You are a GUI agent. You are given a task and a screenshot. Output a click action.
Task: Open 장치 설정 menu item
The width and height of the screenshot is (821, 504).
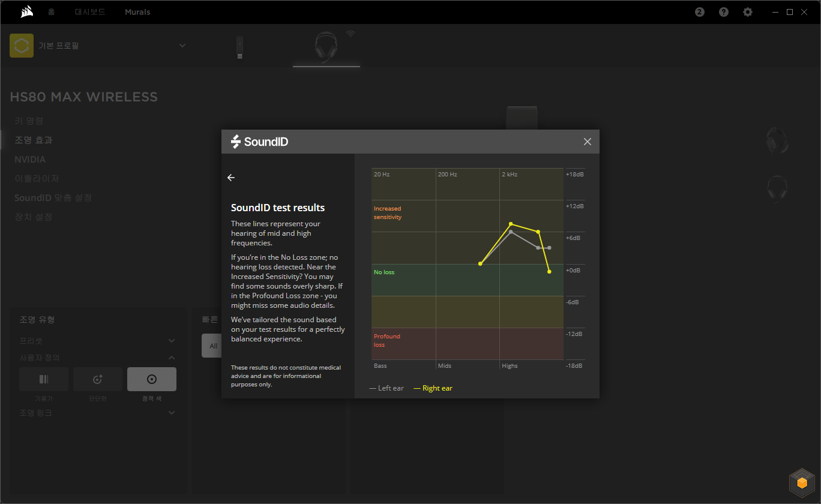(x=34, y=217)
